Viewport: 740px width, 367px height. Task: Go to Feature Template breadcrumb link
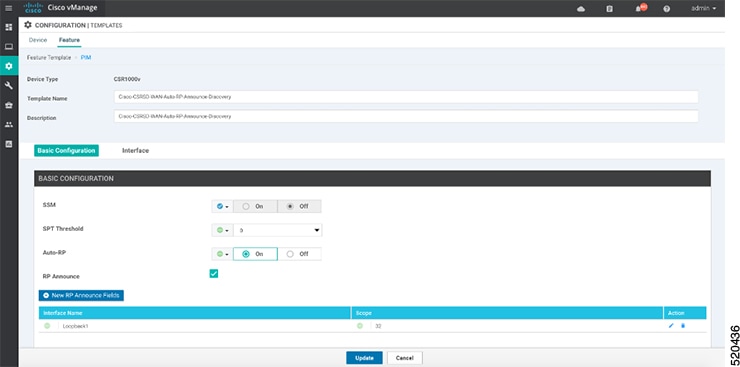pos(49,57)
